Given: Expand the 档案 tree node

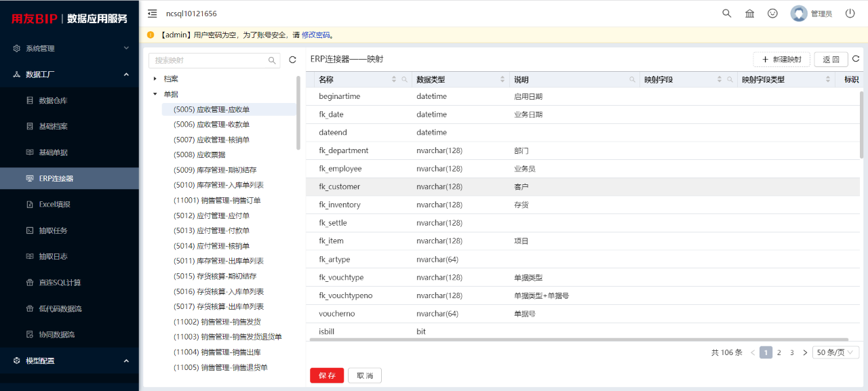Looking at the screenshot, I should [x=155, y=79].
